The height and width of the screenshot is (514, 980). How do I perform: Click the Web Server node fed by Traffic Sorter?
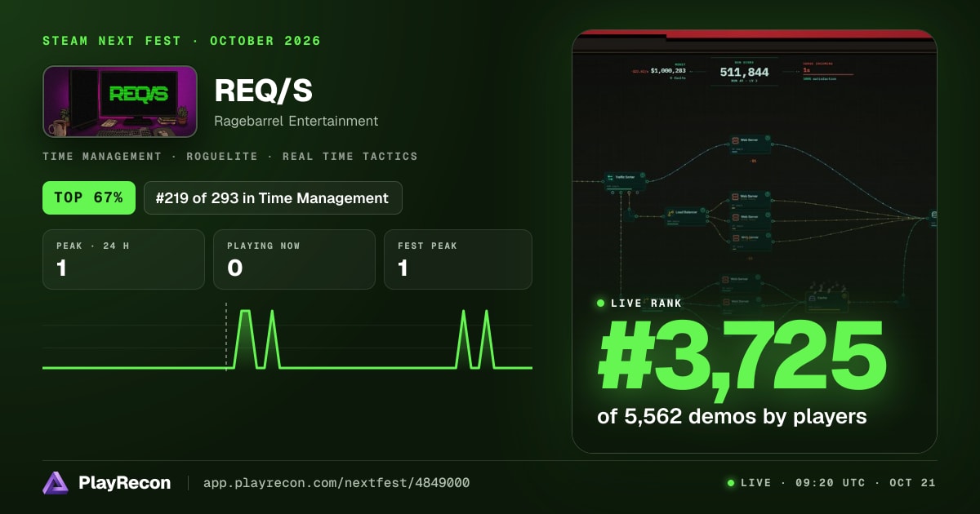point(749,145)
